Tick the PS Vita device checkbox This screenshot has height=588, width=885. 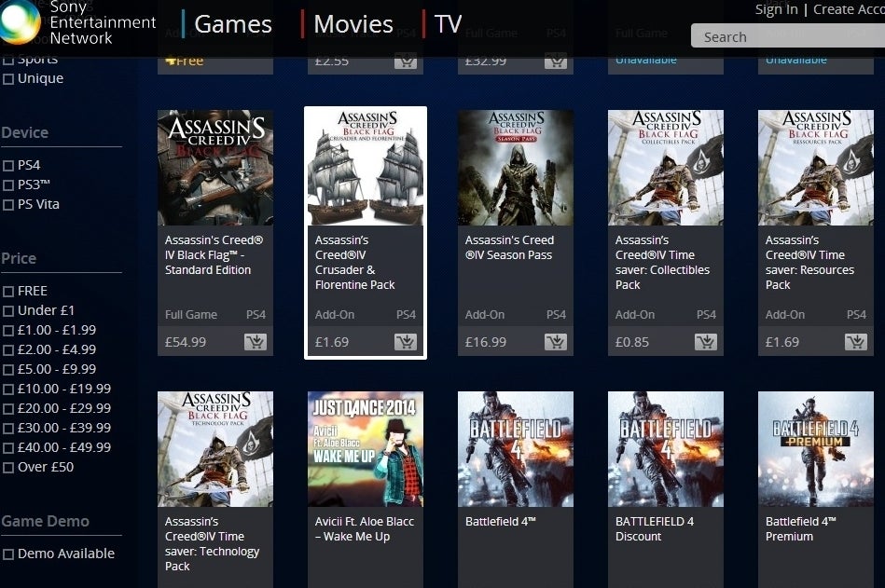(8, 205)
